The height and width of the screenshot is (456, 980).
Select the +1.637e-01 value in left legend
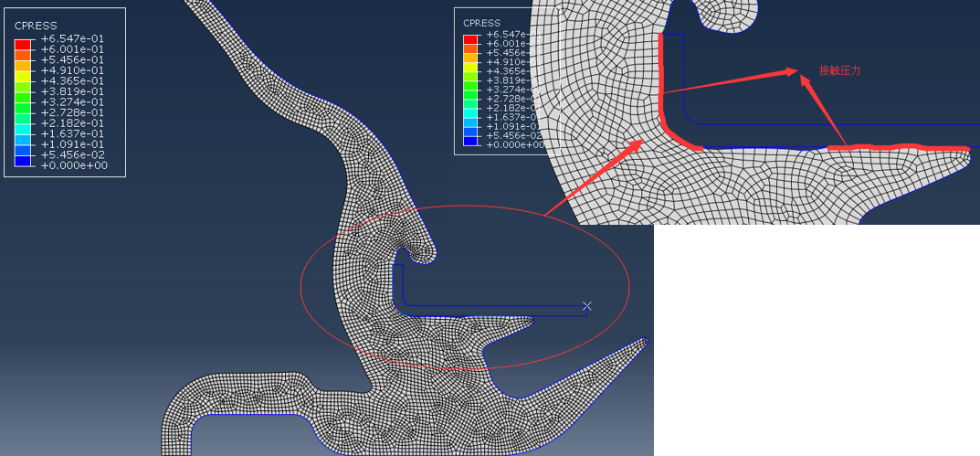72,134
